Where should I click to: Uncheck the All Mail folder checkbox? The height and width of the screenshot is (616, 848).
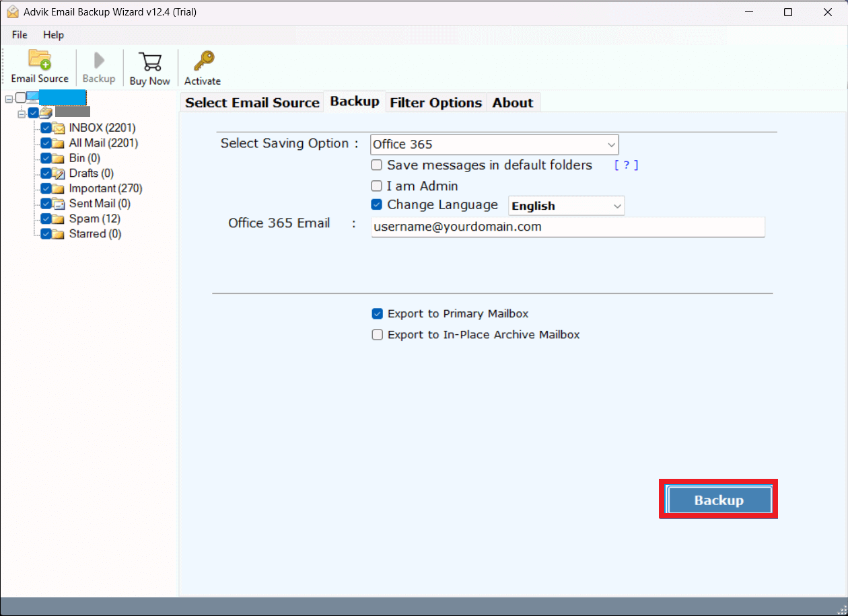point(46,143)
